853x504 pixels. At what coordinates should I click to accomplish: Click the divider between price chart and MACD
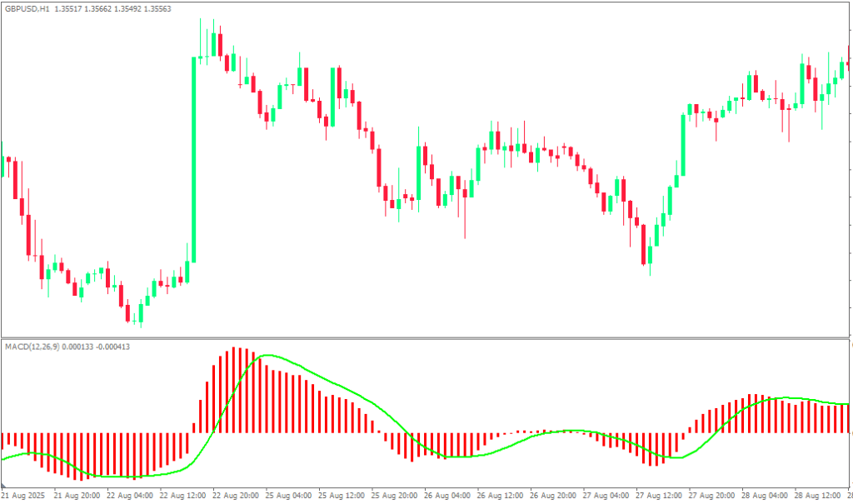click(426, 337)
